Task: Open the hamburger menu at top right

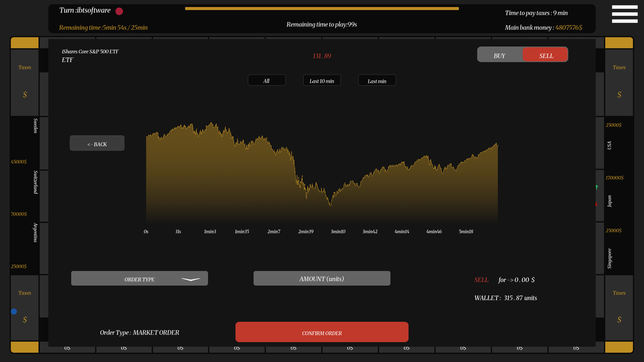Action: [625, 14]
